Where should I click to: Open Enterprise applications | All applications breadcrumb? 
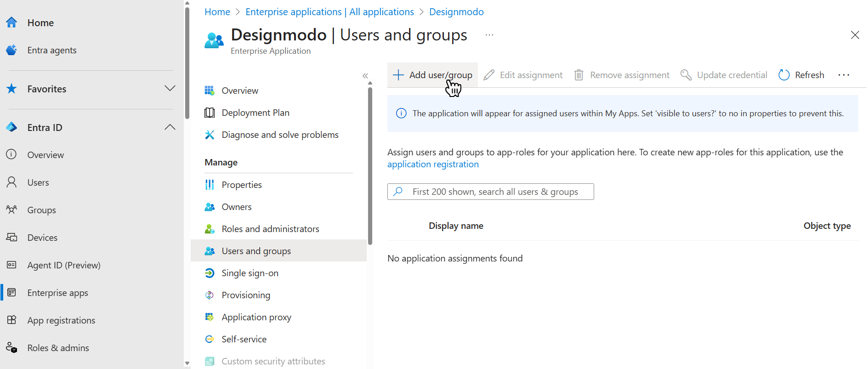pos(329,12)
